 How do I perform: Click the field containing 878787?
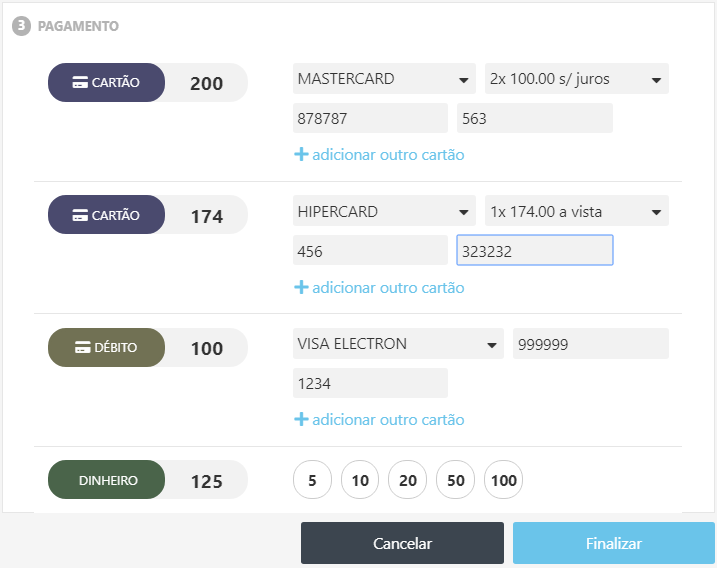pyautogui.click(x=370, y=119)
